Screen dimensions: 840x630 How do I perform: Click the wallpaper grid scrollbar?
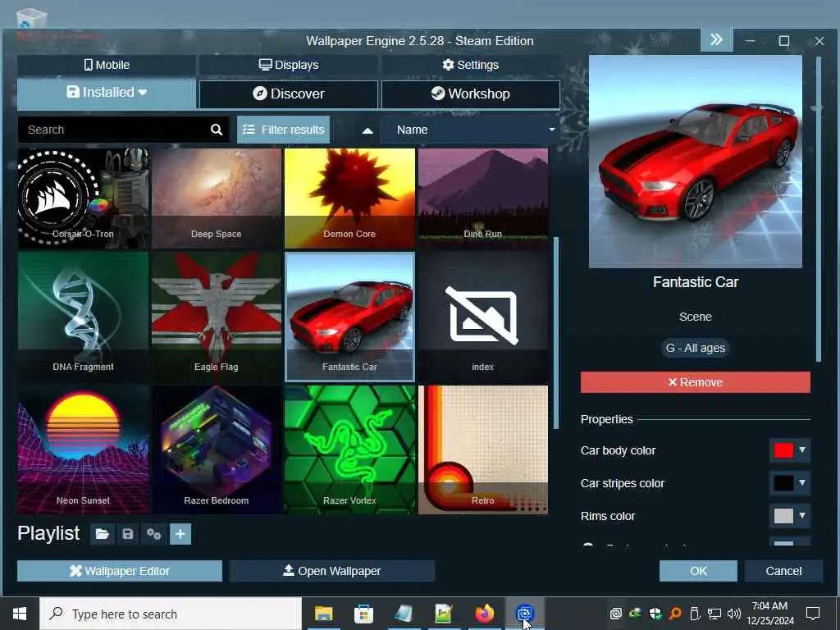tap(556, 333)
